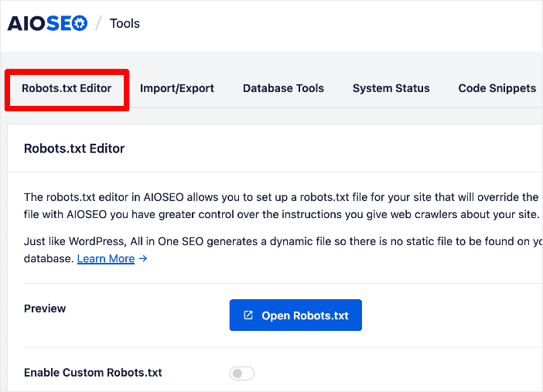Click the Preview label
The width and height of the screenshot is (543, 392).
pyautogui.click(x=45, y=308)
